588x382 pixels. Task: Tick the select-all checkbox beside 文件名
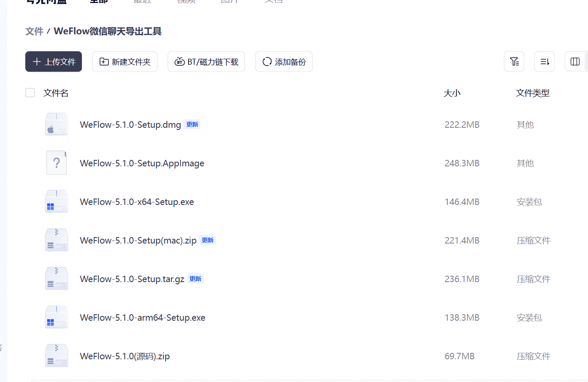(30, 93)
